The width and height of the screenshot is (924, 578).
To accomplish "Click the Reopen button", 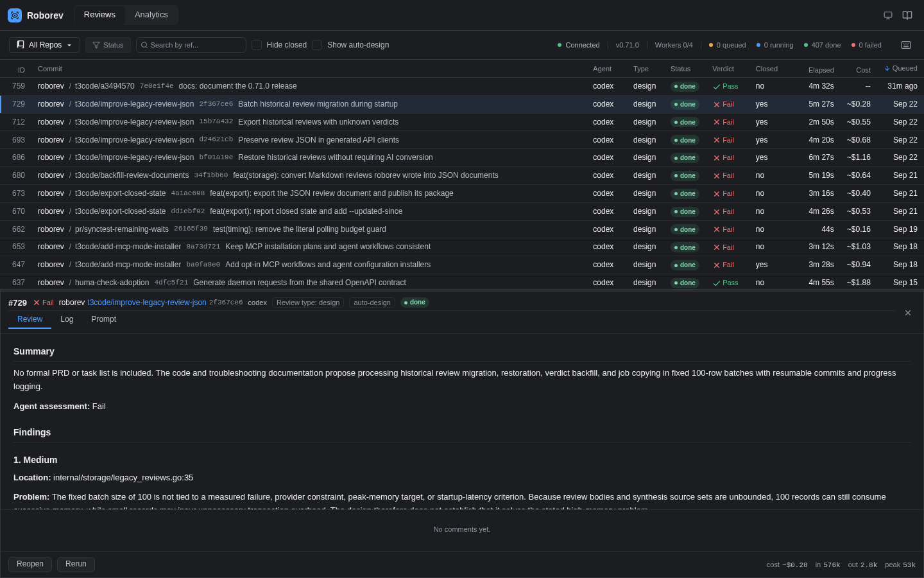I will (30, 564).
